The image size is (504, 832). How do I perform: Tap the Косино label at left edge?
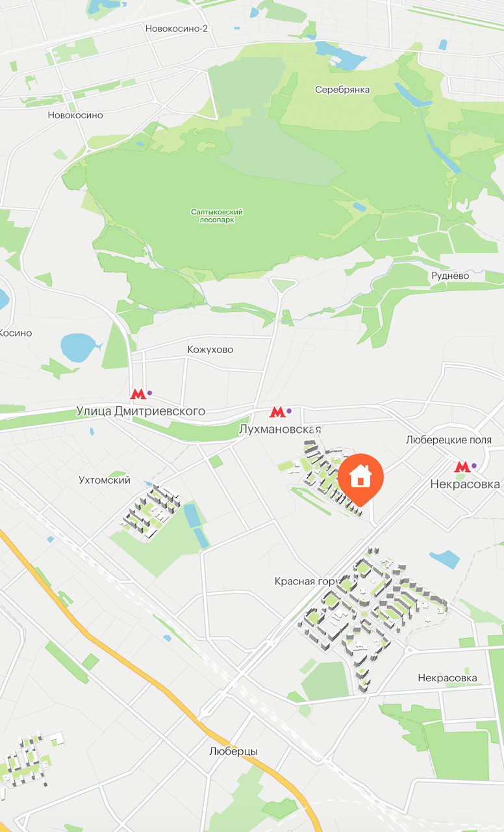[16, 333]
